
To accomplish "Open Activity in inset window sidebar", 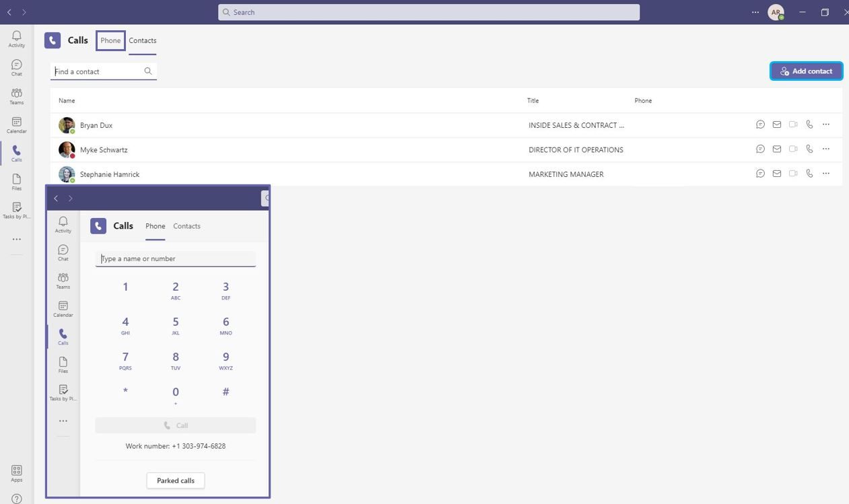I will (63, 224).
